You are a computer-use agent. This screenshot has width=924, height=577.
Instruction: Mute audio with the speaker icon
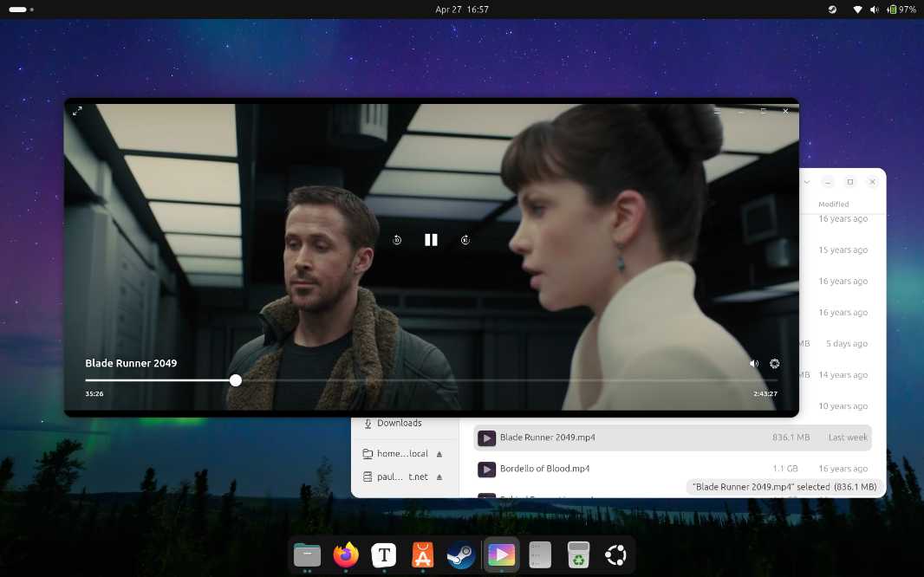754,364
